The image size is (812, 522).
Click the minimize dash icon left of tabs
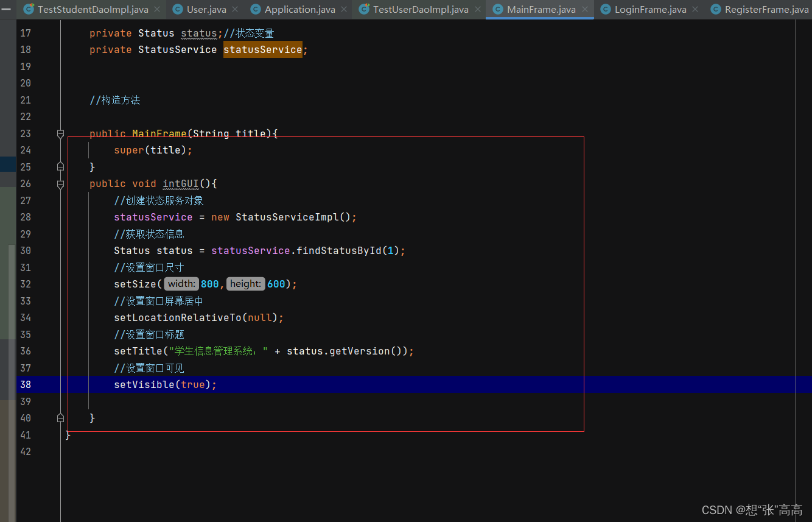coord(6,9)
